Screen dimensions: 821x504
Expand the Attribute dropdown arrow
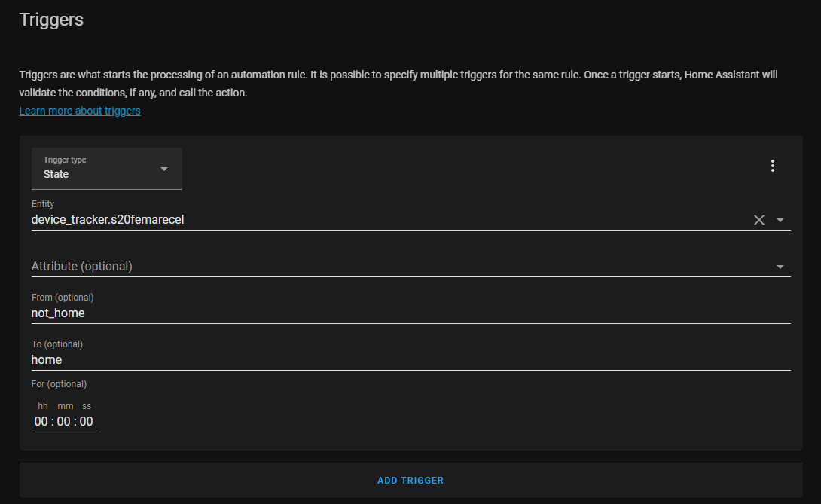click(780, 267)
